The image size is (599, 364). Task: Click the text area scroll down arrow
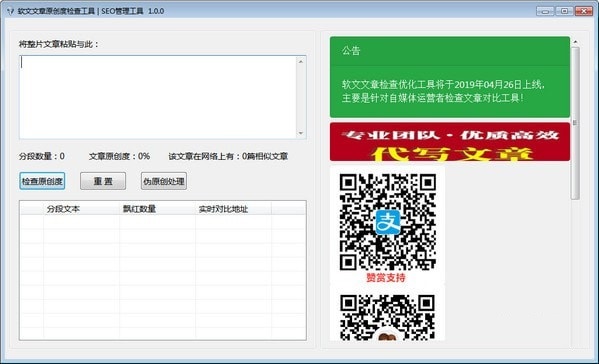[x=301, y=133]
